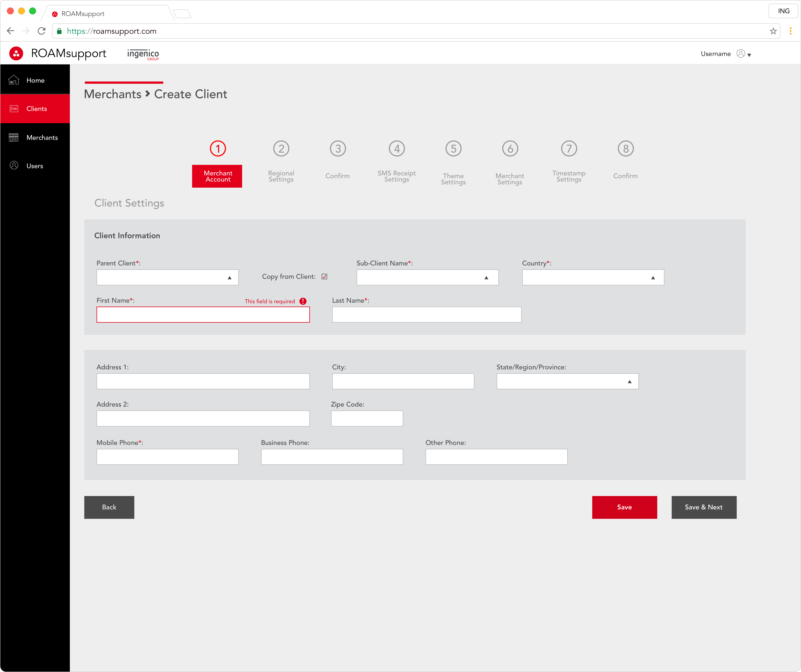This screenshot has width=801, height=672.
Task: Open the State/Region/Province dropdown
Action: [x=568, y=381]
